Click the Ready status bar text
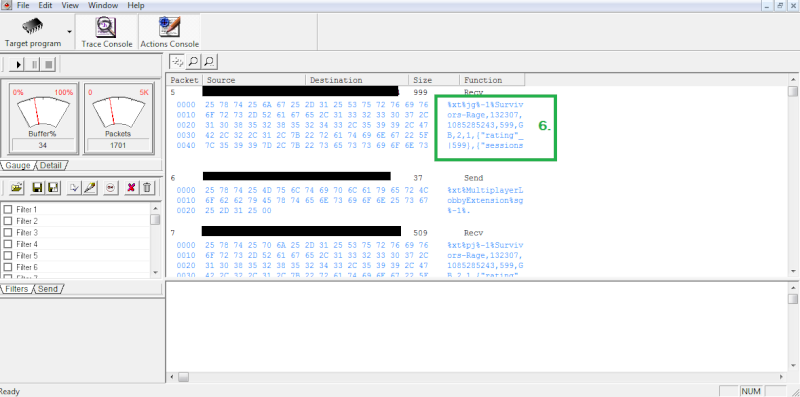The width and height of the screenshot is (800, 397). coord(10,391)
